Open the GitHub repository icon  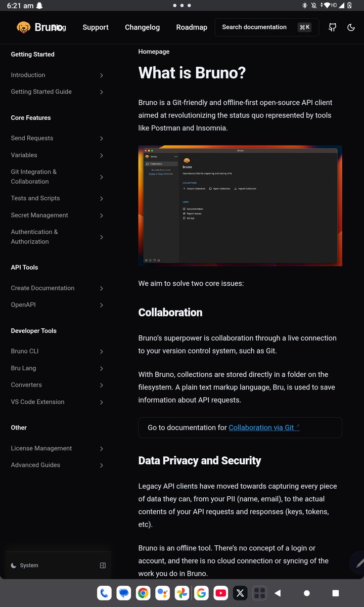tap(332, 27)
